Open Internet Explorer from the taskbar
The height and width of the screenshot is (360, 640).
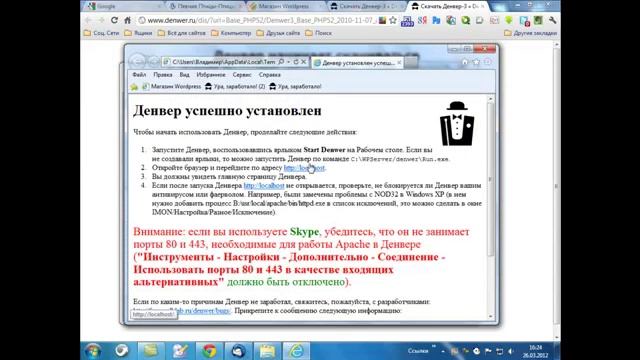point(296,351)
